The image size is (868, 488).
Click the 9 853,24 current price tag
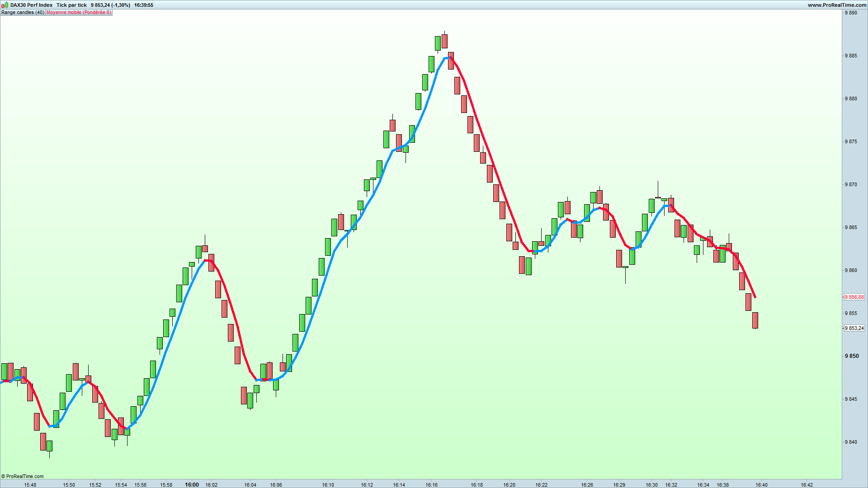coord(854,328)
